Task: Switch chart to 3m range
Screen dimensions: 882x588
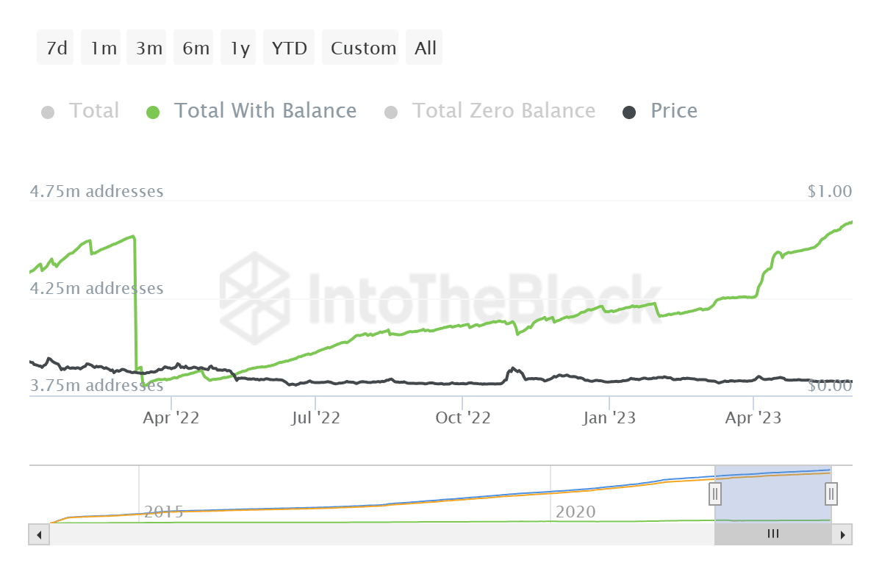Action: pos(148,49)
